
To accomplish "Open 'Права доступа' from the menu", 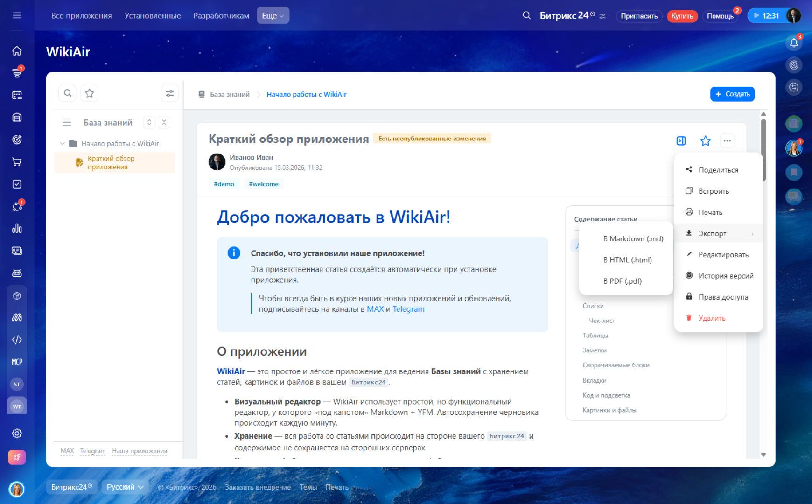I will click(x=719, y=297).
